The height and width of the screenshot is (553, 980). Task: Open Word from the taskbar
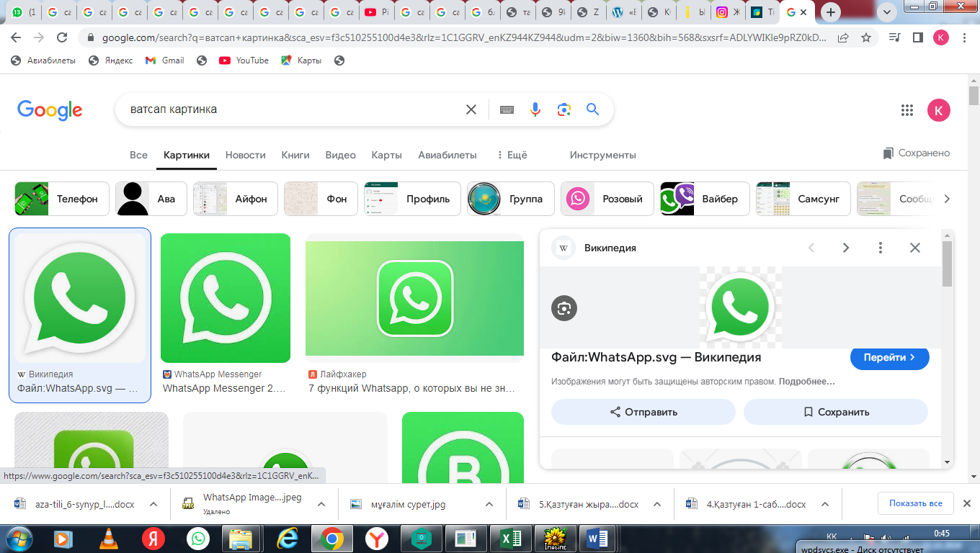[x=598, y=539]
